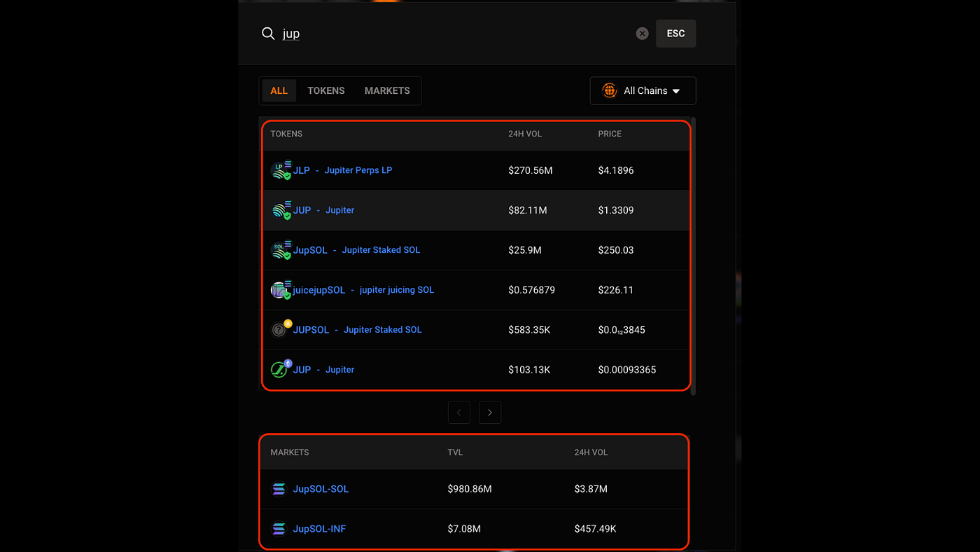Open the All Chains dropdown
The image size is (980, 552).
coord(643,90)
